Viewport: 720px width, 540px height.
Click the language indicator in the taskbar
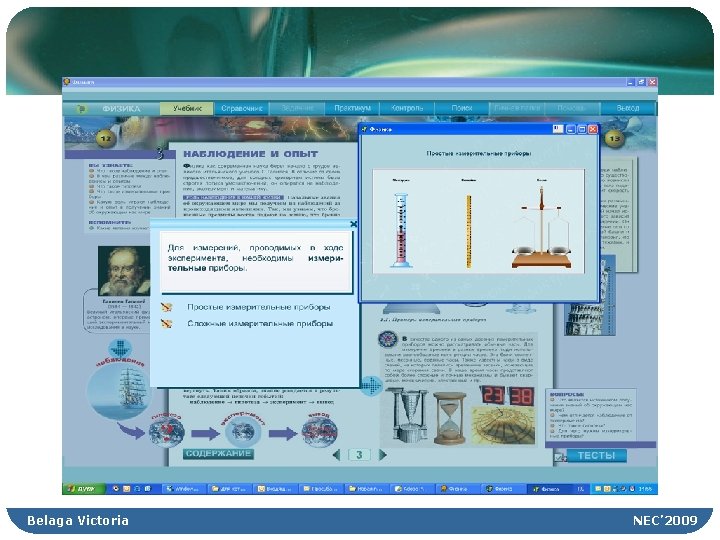(x=580, y=489)
